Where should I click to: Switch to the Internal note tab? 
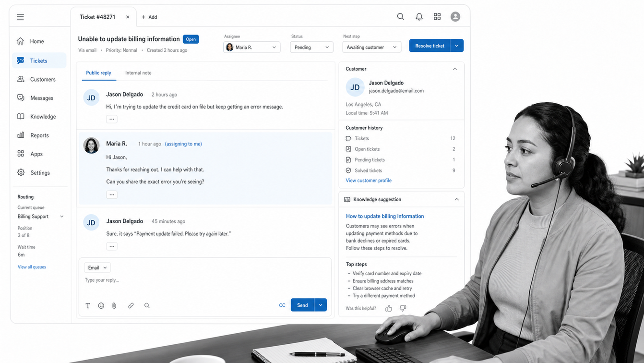(138, 73)
